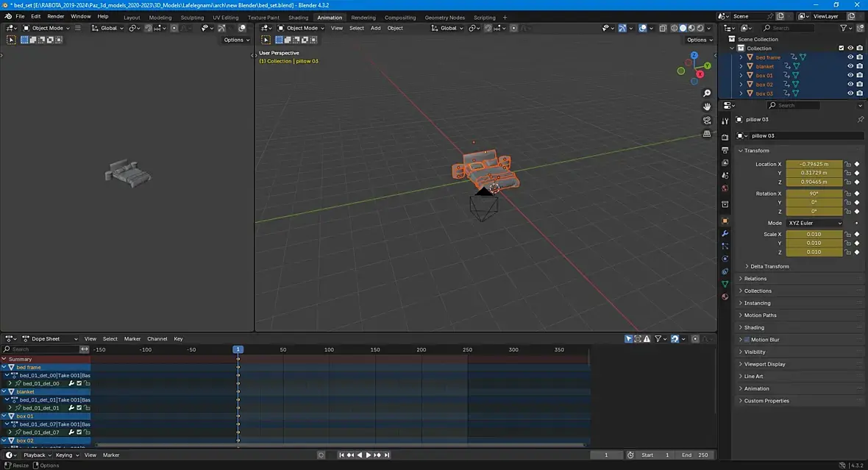
Task: Hide bed frame in viewport via eye icon
Action: (x=850, y=57)
